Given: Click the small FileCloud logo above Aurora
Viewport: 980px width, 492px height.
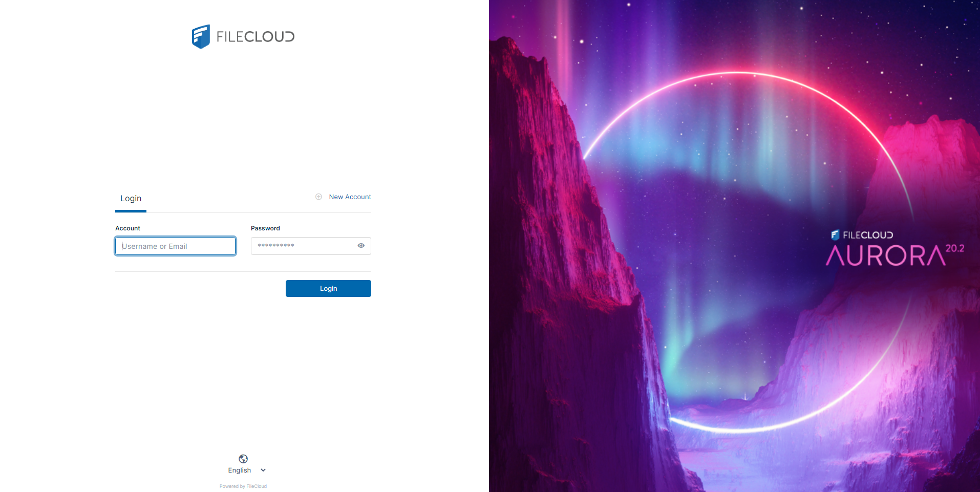Looking at the screenshot, I should tap(835, 235).
